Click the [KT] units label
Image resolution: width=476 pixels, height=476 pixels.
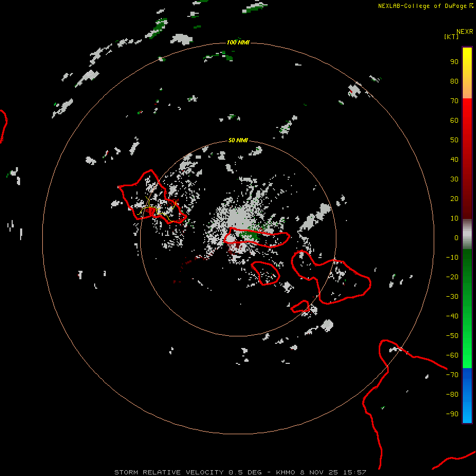pyautogui.click(x=452, y=36)
